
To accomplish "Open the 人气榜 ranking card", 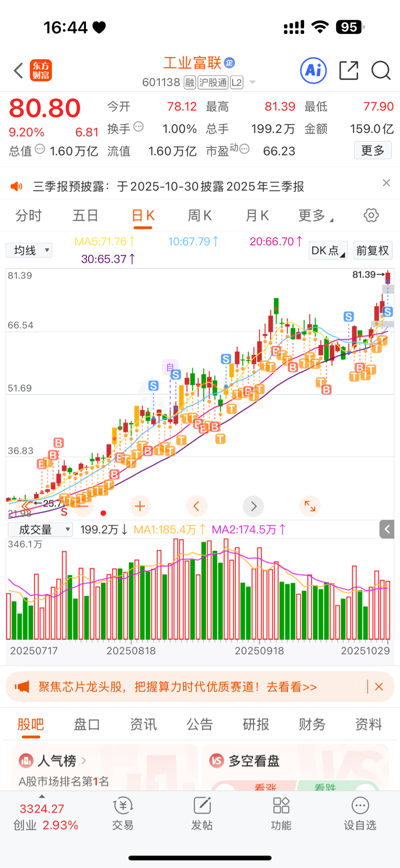I will [x=104, y=767].
